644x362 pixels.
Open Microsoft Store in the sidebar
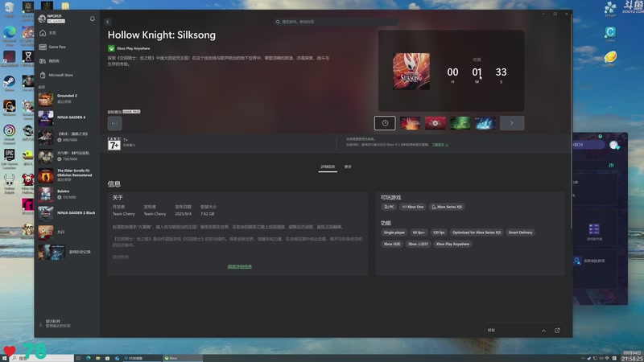(x=67, y=75)
